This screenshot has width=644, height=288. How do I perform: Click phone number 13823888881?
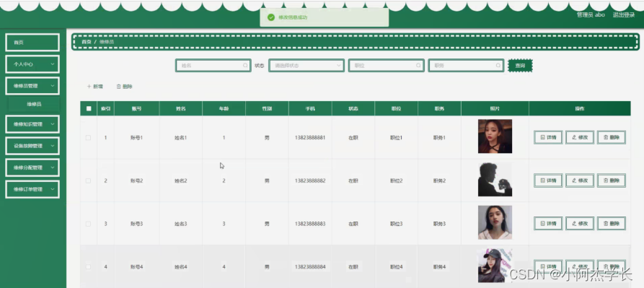click(x=310, y=138)
